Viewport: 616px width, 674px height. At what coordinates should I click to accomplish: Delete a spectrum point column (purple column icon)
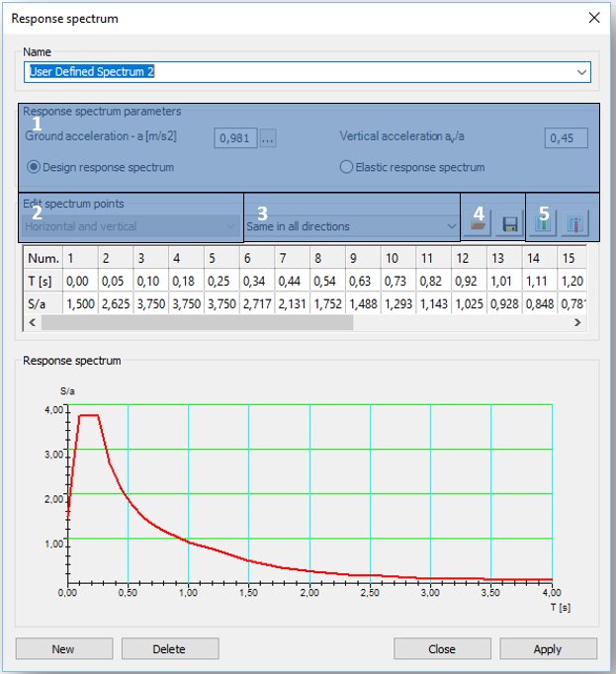coord(575,224)
